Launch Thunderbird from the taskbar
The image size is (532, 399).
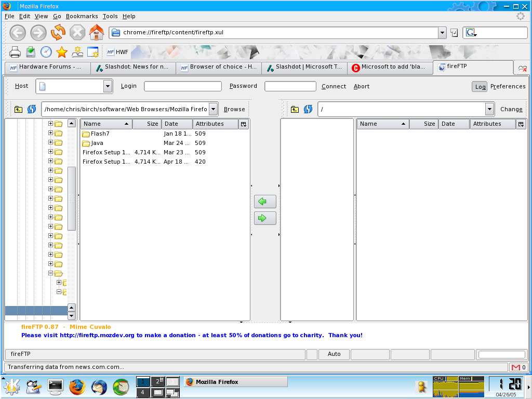[x=99, y=387]
